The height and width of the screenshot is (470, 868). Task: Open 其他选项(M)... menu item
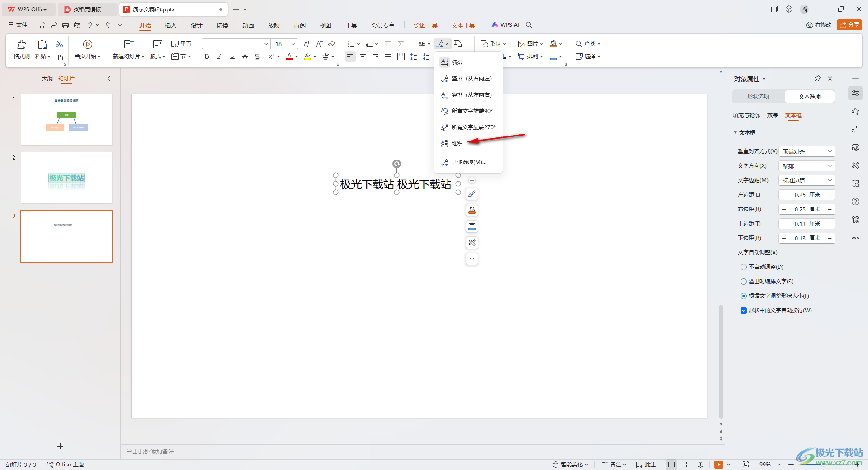coord(468,162)
